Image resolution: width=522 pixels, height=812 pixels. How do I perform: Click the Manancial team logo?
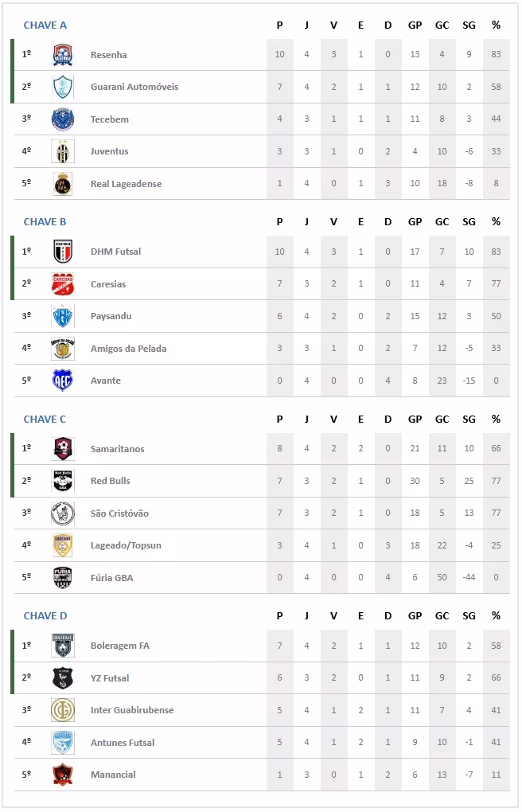(63, 775)
